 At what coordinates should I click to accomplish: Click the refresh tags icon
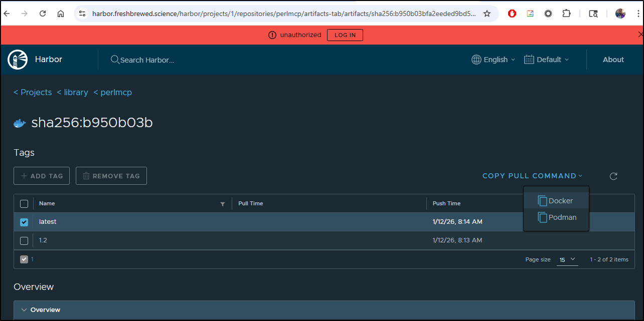(x=613, y=176)
